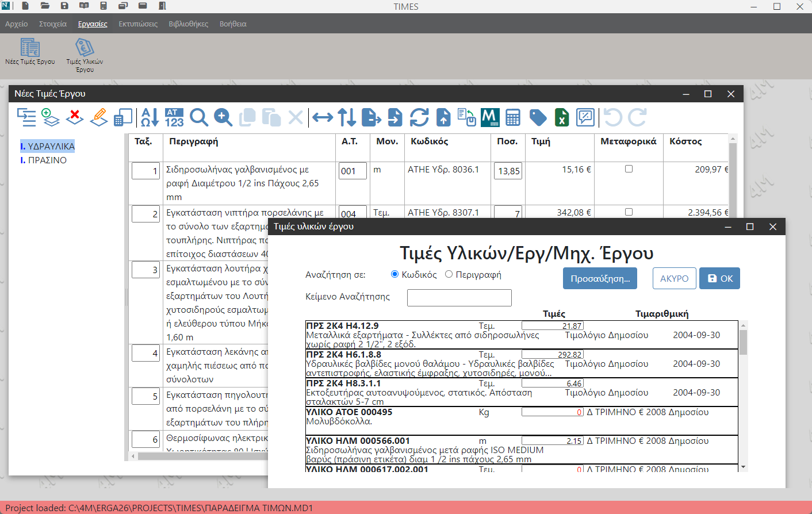Click the Excel export icon in toolbar
This screenshot has width=812, height=514.
[562, 117]
